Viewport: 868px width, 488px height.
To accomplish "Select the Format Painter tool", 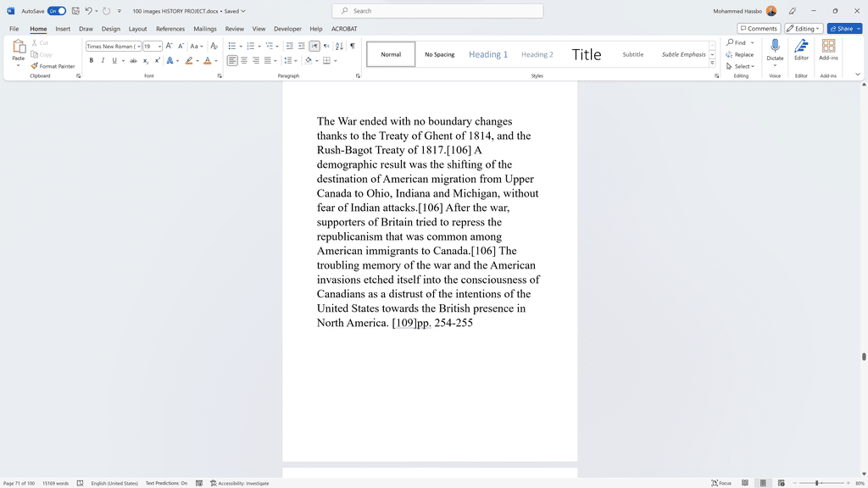I will [53, 66].
